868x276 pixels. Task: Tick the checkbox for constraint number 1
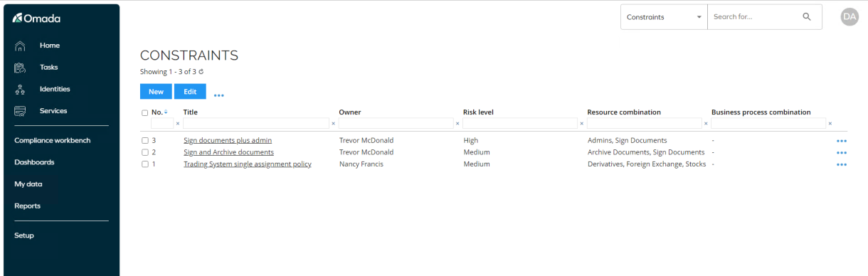click(x=145, y=164)
